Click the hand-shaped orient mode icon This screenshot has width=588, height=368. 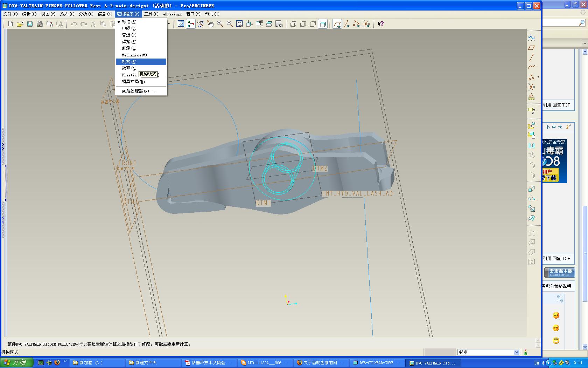pos(210,24)
